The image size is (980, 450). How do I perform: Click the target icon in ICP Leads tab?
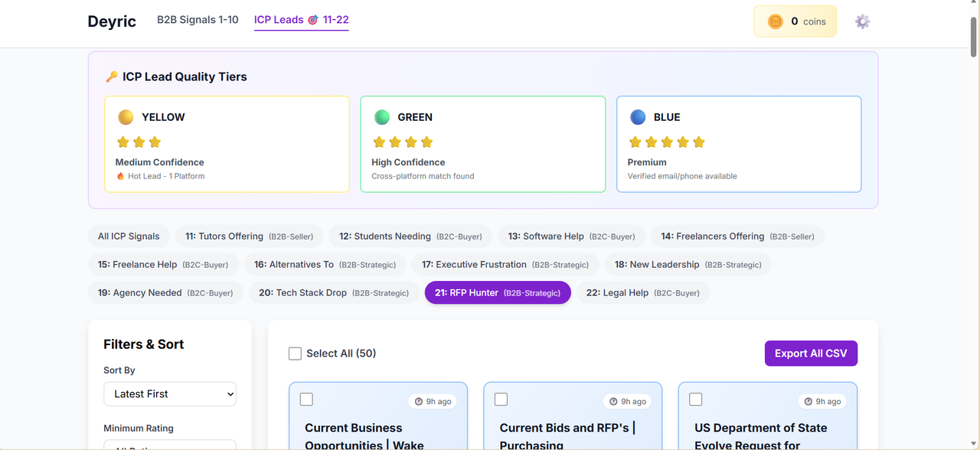click(313, 20)
